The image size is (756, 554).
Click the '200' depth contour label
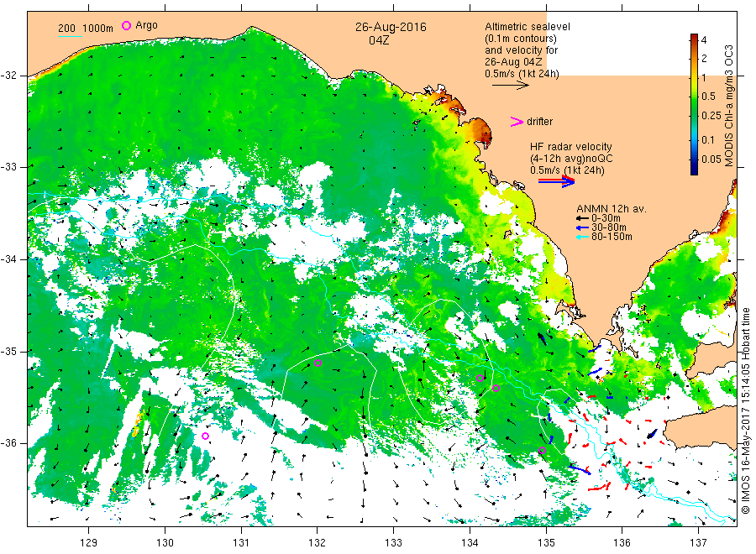66,29
